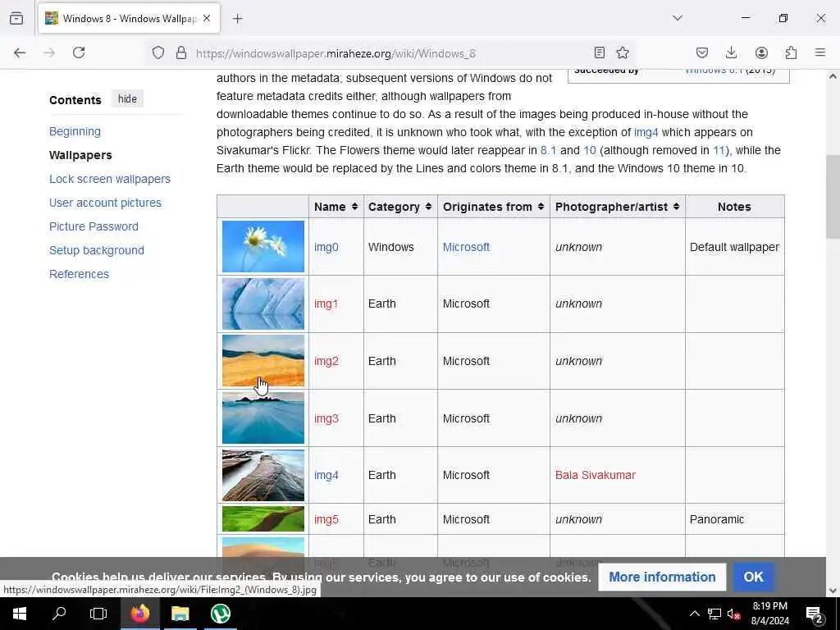Open Firefox View in the tab bar
The height and width of the screenshot is (630, 840).
(16, 18)
